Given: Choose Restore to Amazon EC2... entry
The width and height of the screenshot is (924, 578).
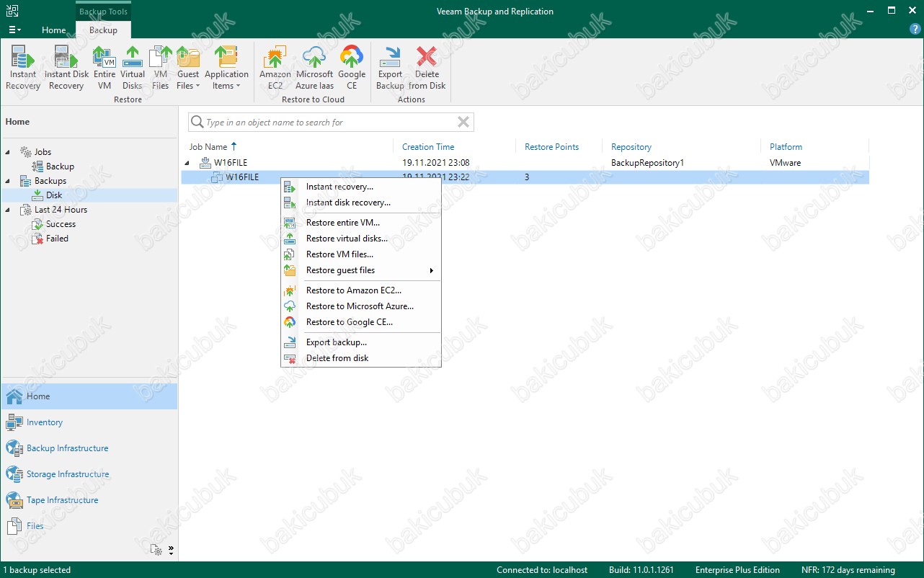Looking at the screenshot, I should pyautogui.click(x=360, y=290).
